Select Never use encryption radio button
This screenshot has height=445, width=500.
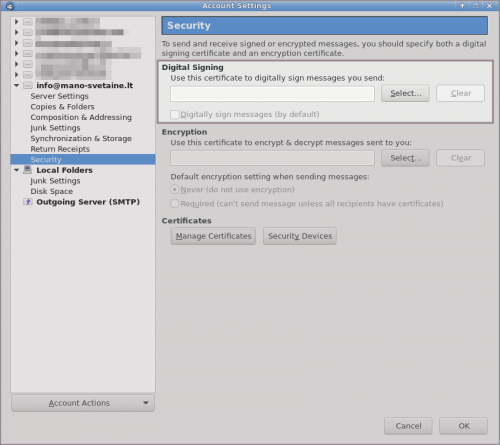[x=175, y=190]
